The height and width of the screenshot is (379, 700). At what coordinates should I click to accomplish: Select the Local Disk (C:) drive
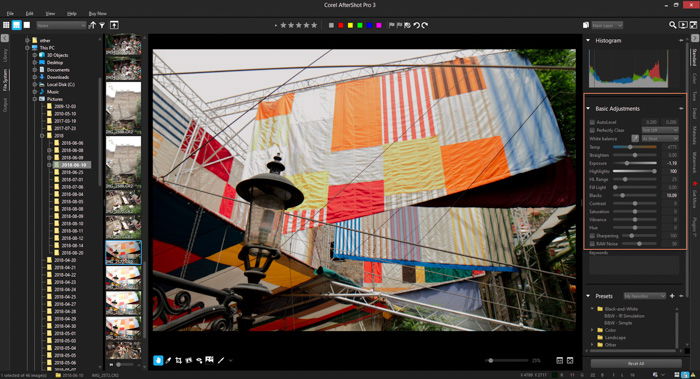tap(61, 84)
